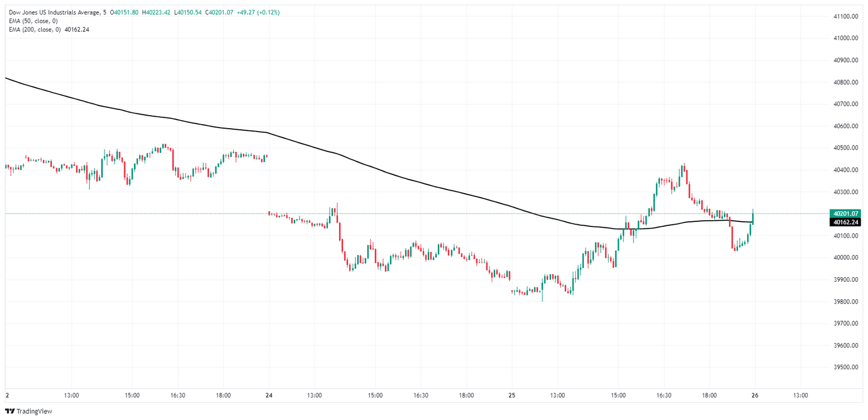Screen dimensions: 868x420
Task: Click the green 40201.07 current price tag
Action: tap(845, 214)
